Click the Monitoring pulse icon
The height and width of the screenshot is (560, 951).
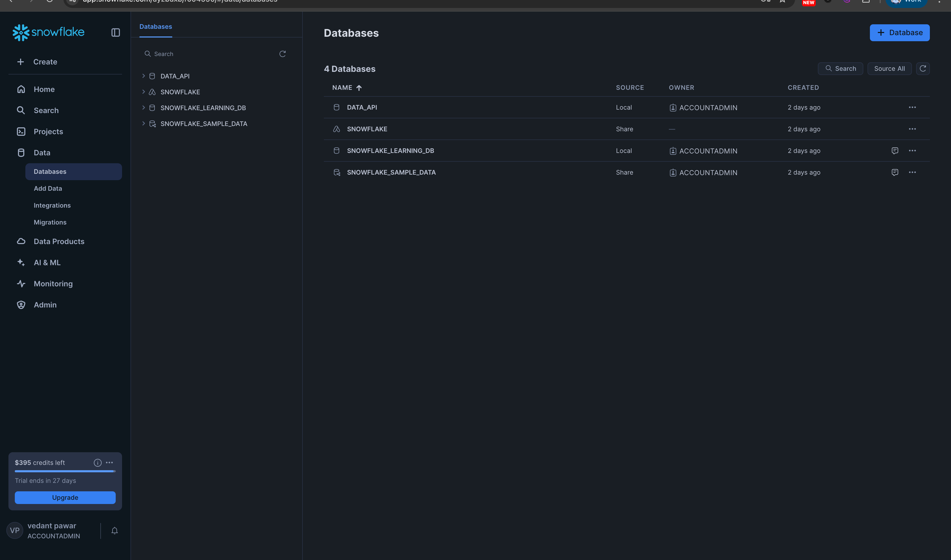(21, 283)
